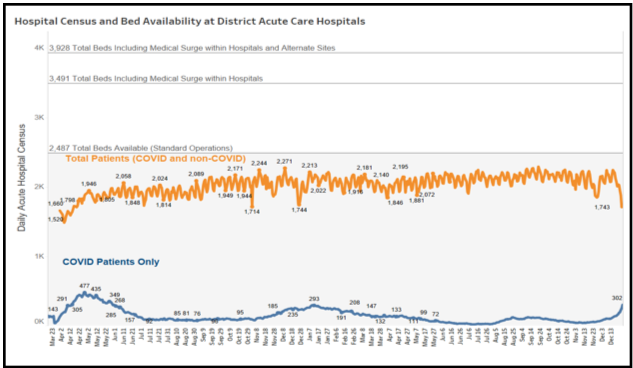
Task: Click the 1,744 low-point data label
Action: pos(299,210)
